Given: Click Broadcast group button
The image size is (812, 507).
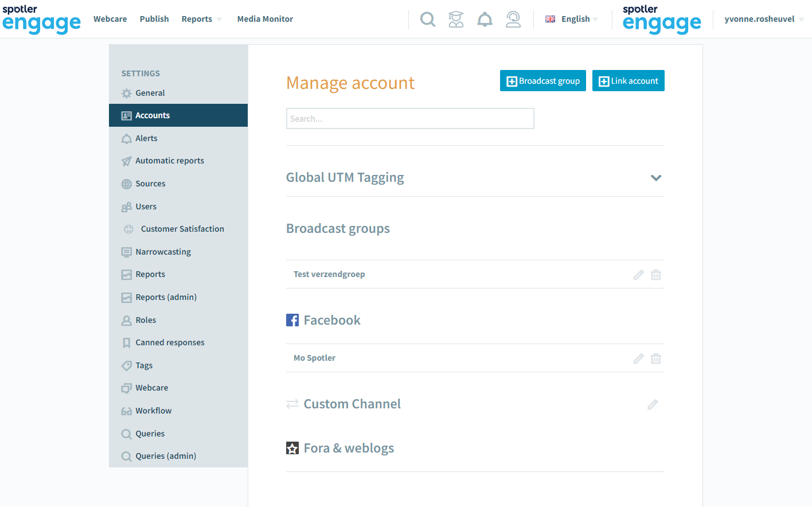Looking at the screenshot, I should coord(543,81).
